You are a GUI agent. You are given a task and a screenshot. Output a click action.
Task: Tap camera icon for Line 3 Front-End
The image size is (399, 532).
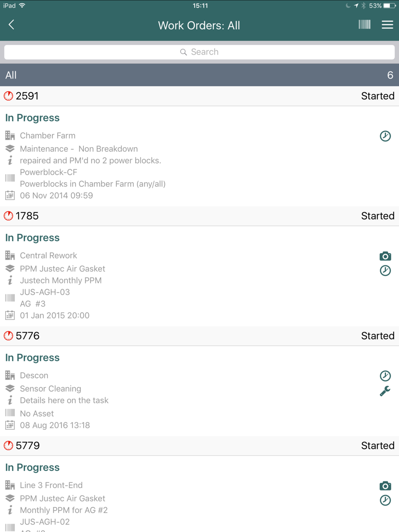385,486
